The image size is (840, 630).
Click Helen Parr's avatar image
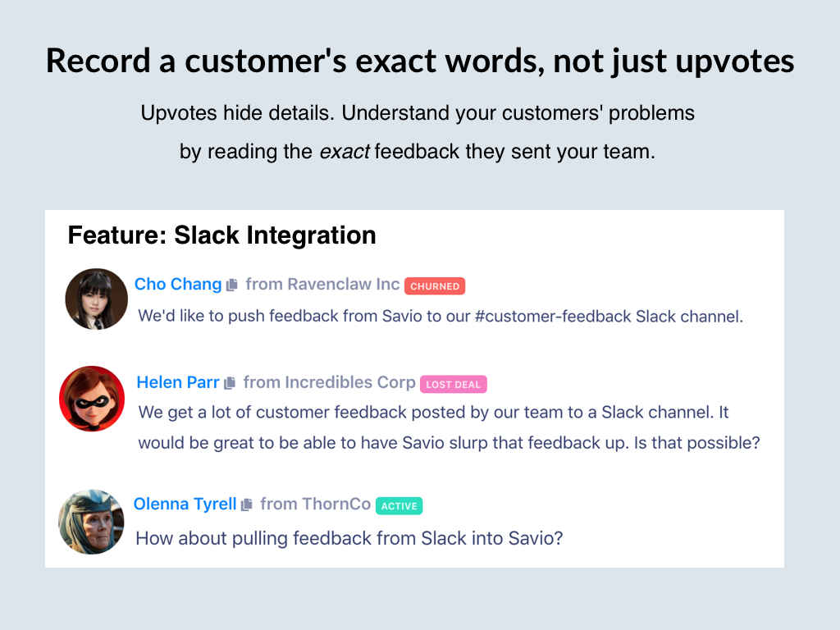(x=92, y=399)
